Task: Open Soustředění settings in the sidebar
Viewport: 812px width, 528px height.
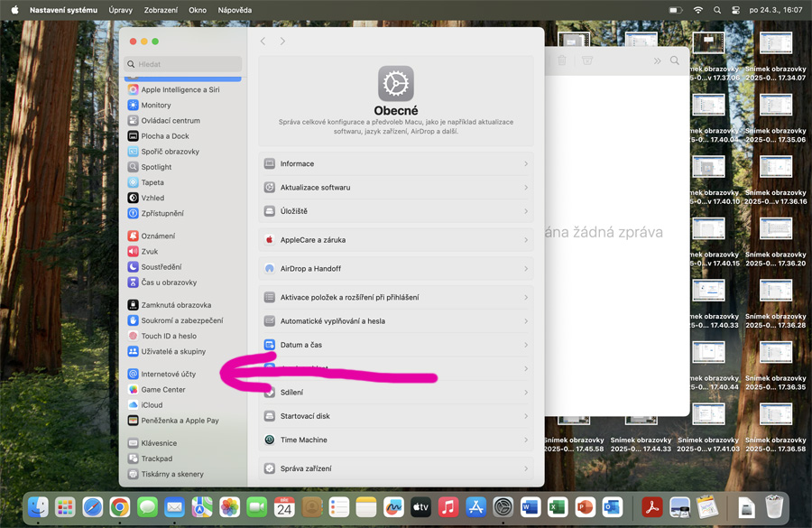Action: point(161,267)
